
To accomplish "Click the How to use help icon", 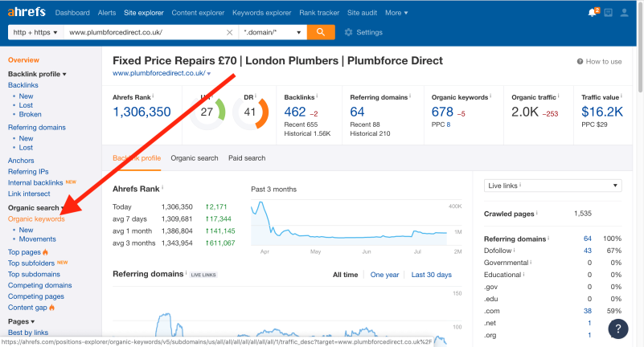I will click(x=580, y=62).
